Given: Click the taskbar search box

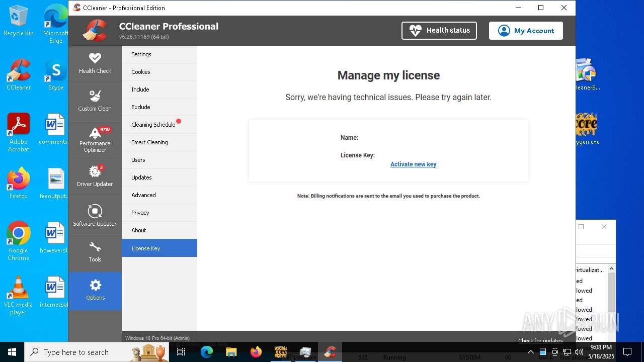Looking at the screenshot, I should point(97,352).
